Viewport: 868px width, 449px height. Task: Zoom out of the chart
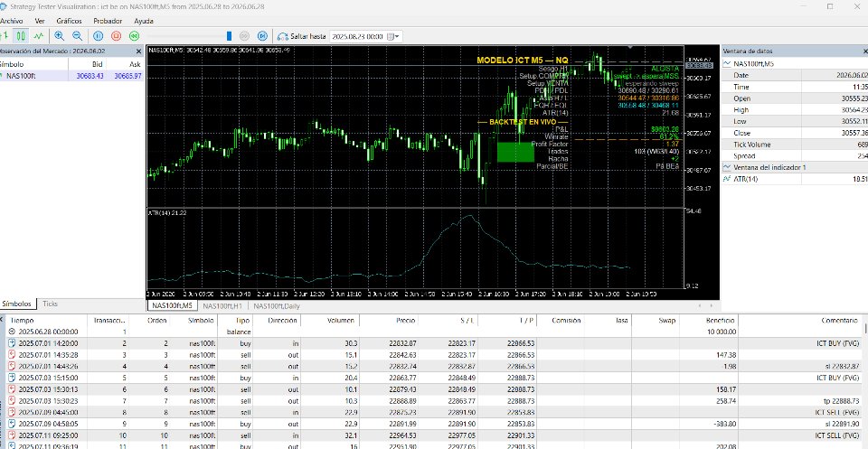pos(77,36)
